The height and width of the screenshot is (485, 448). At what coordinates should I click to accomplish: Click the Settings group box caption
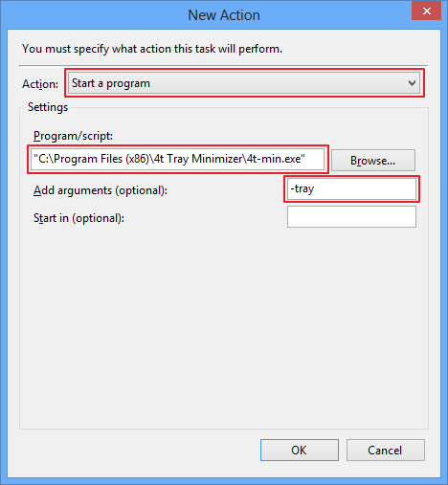48,107
